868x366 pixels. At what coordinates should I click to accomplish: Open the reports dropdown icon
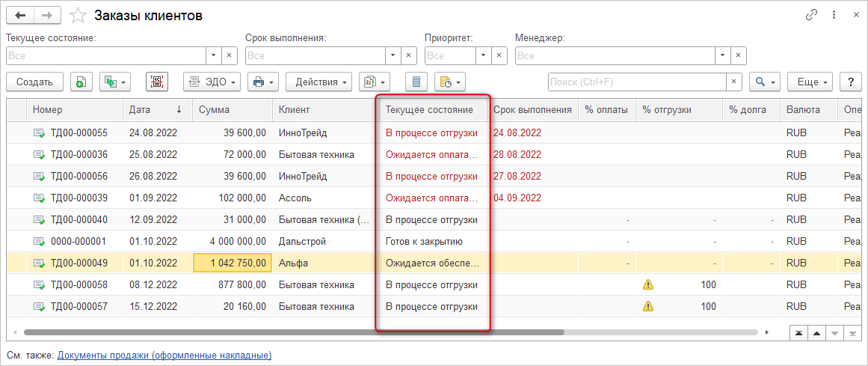[x=375, y=82]
